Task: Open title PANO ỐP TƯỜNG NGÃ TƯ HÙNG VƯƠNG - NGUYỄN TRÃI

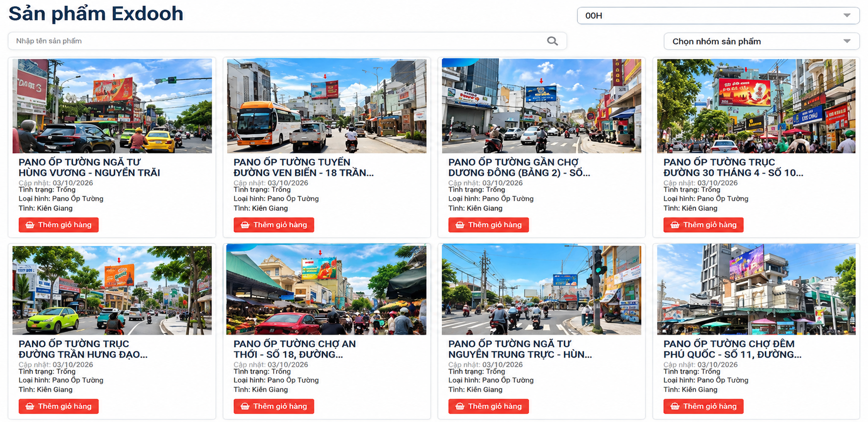Action: click(x=89, y=167)
